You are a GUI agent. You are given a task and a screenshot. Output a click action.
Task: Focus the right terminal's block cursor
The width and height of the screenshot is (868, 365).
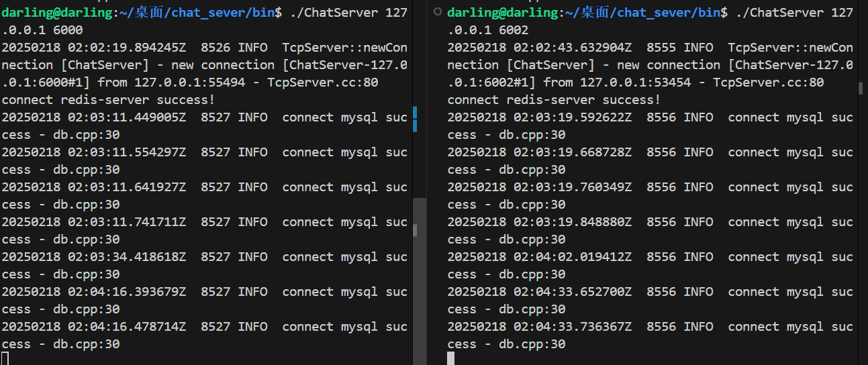451,358
